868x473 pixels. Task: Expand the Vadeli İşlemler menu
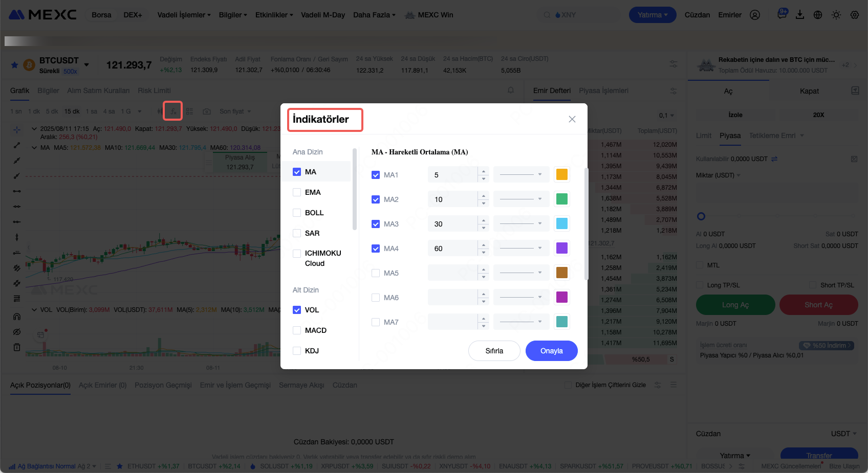coord(184,15)
